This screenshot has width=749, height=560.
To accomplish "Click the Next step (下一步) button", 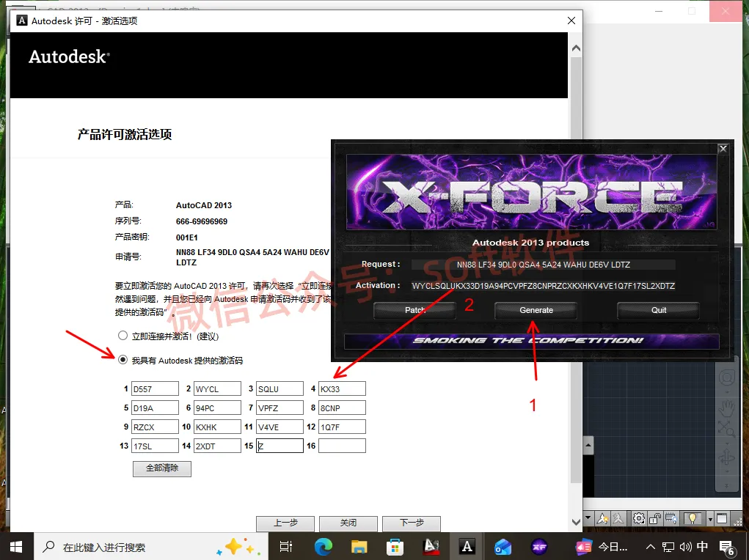I will pos(412,523).
